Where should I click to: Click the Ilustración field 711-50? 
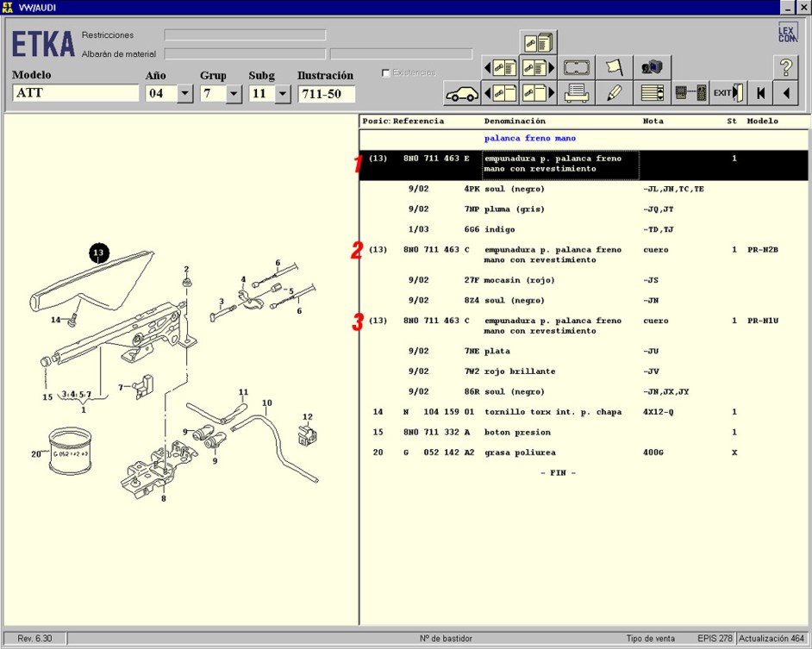(x=326, y=94)
